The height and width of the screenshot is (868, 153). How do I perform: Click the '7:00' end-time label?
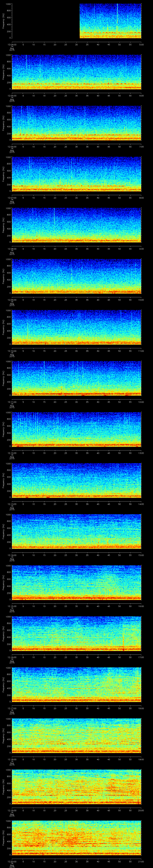coord(141,147)
